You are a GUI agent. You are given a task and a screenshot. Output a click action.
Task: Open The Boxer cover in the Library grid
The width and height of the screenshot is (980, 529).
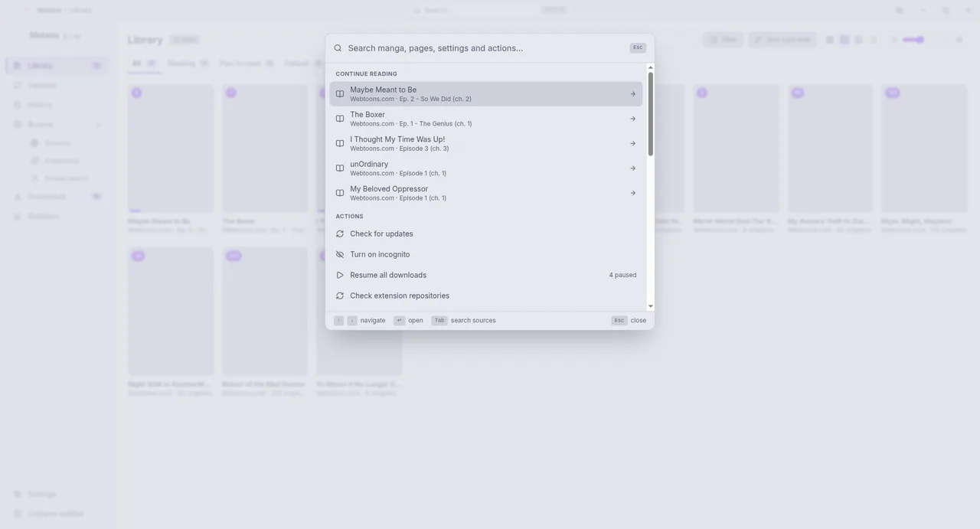pyautogui.click(x=265, y=149)
